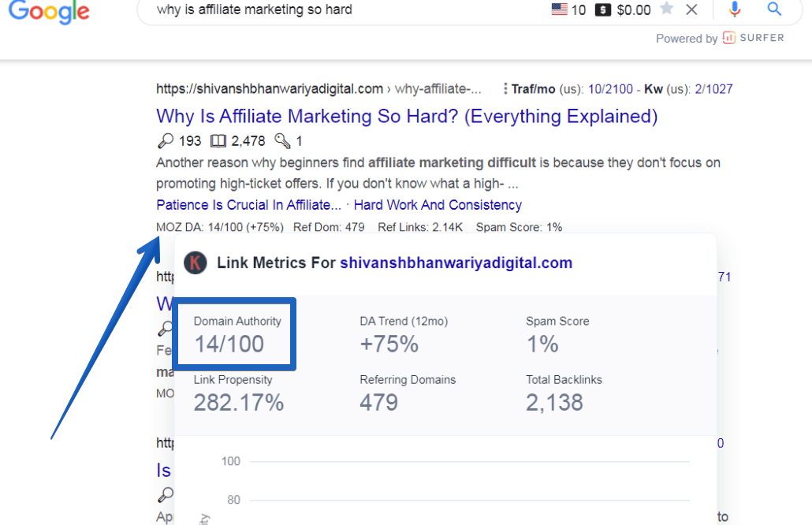Open the 'Patience Is Crucial In Affiliate...' sitelink
Viewport: 812px width, 525px height.
click(248, 205)
